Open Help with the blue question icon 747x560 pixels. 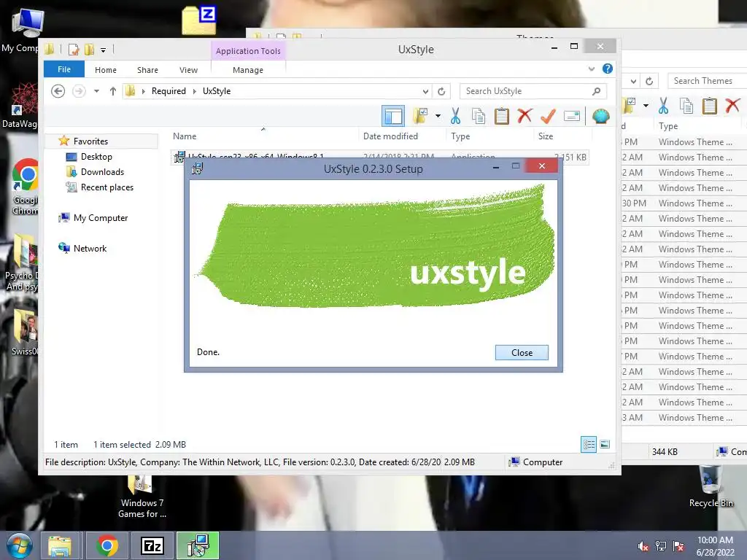point(608,69)
